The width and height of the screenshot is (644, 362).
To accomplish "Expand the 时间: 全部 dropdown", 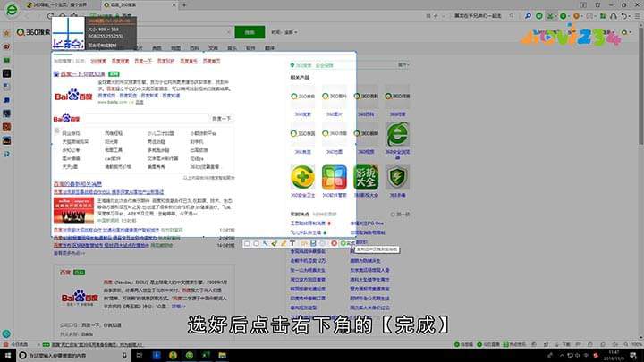I will [x=284, y=32].
